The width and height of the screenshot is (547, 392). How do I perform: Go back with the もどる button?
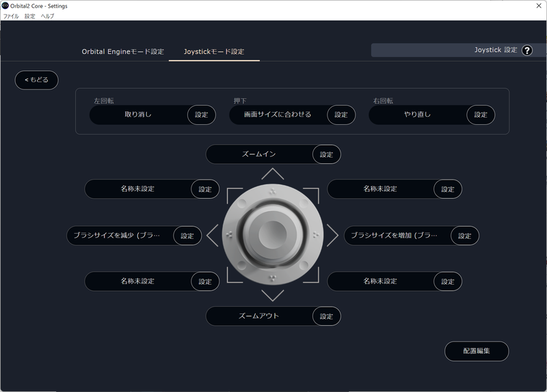pos(37,80)
